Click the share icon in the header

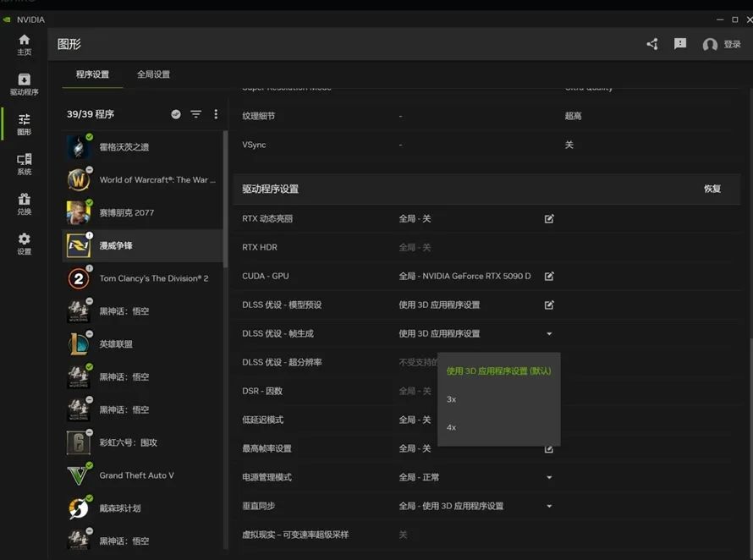tap(652, 44)
